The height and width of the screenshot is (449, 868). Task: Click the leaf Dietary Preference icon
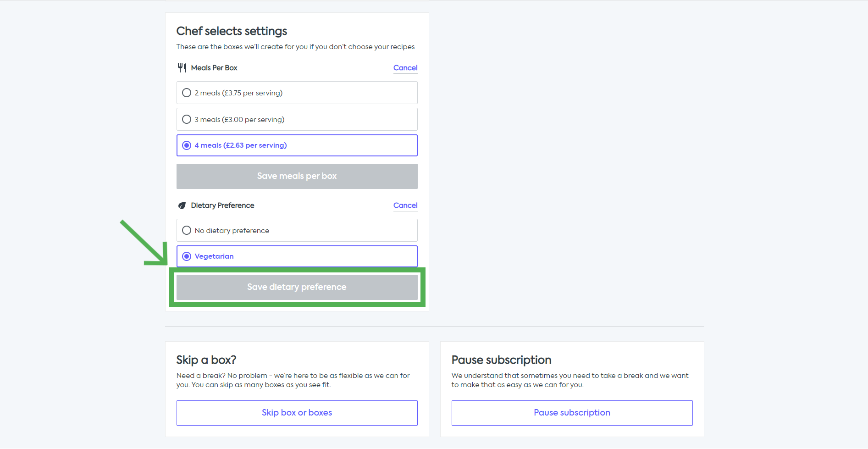click(x=182, y=205)
